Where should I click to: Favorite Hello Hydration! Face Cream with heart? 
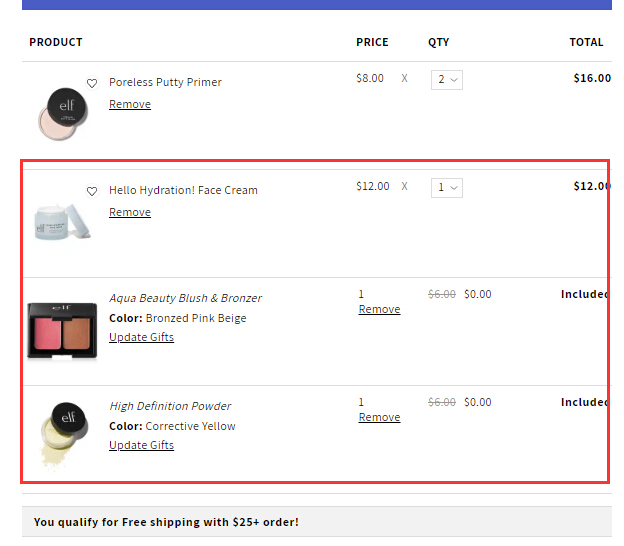coord(92,191)
